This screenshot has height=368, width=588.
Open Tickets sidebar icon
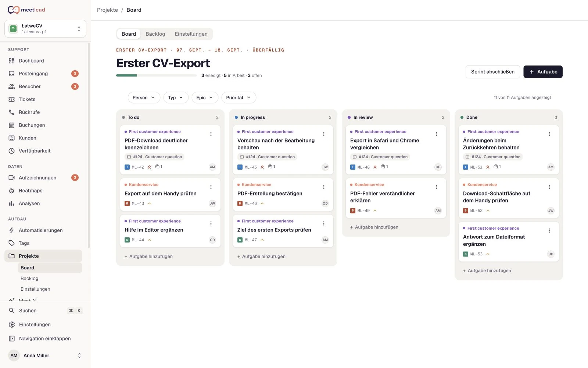[x=11, y=99]
